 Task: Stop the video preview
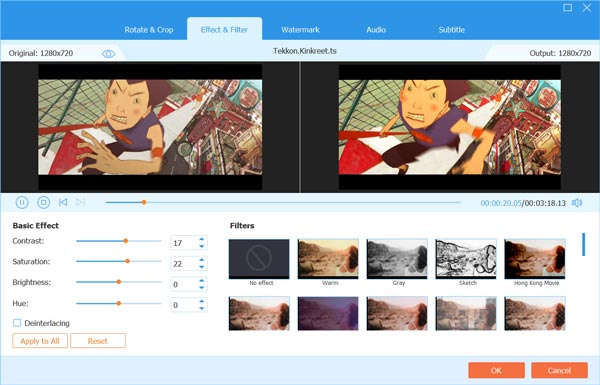coord(43,202)
